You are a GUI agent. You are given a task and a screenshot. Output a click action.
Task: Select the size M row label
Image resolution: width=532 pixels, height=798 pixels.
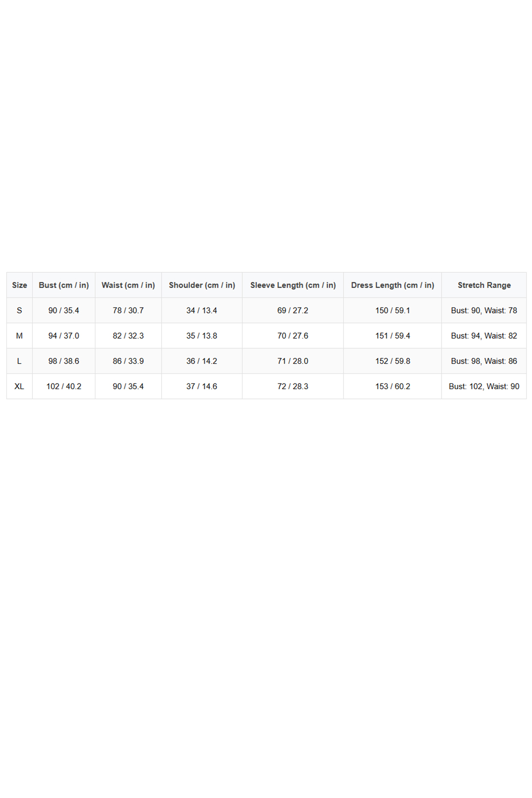[x=20, y=336]
